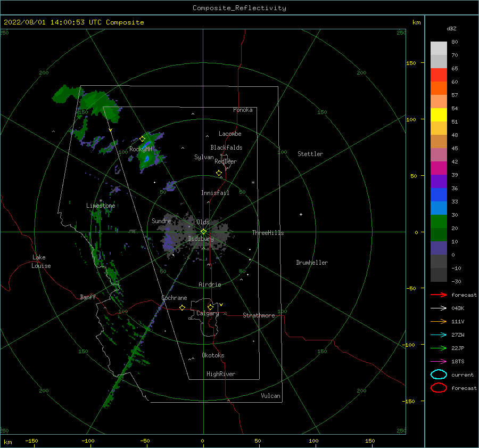The image size is (479, 448).
Task: Click the Stettler label
Action: point(310,154)
